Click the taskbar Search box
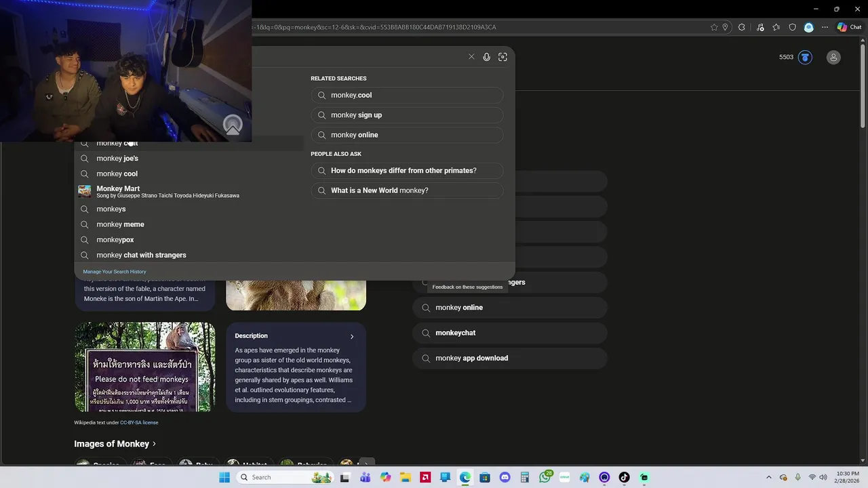This screenshot has height=488, width=868. coord(285,477)
